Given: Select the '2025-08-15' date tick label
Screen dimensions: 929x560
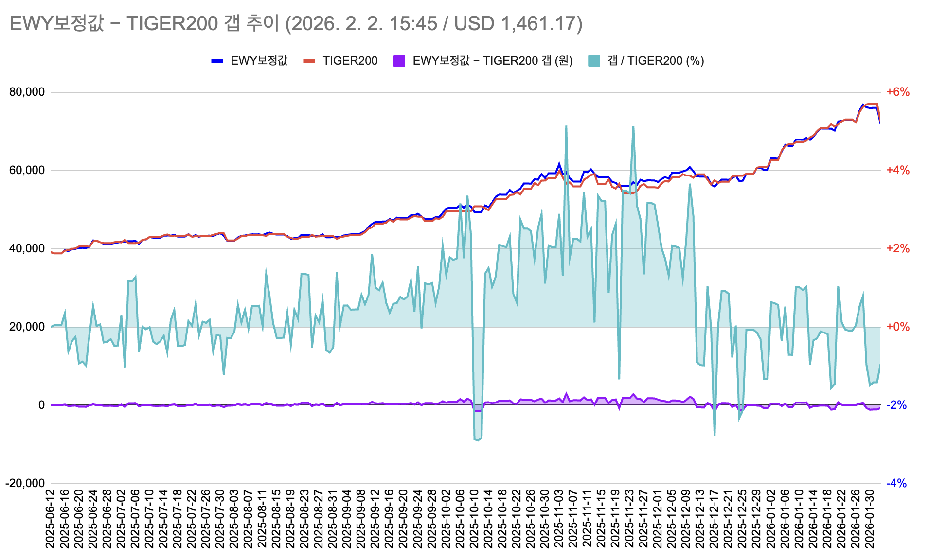Looking at the screenshot, I should pos(276,519).
